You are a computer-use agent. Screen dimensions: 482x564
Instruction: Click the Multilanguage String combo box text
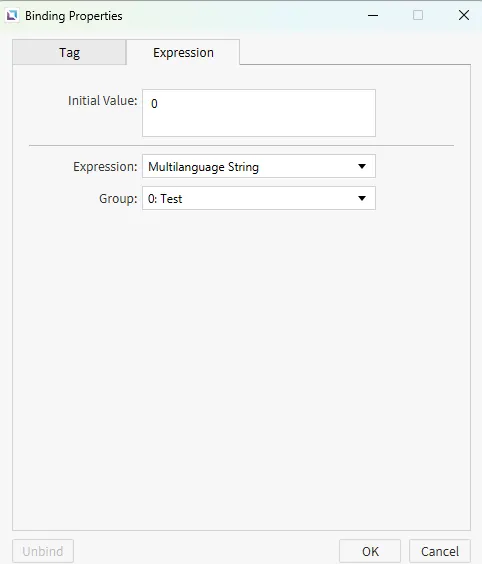pyautogui.click(x=203, y=167)
